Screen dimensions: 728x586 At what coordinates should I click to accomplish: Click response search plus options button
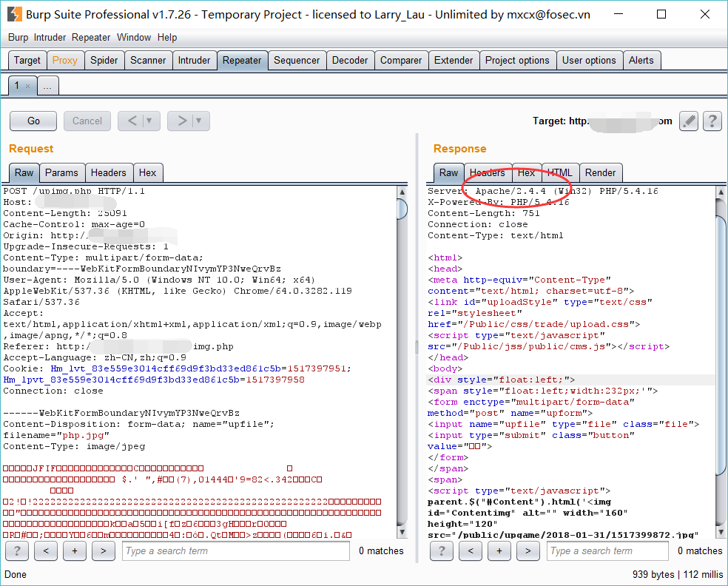point(499,551)
